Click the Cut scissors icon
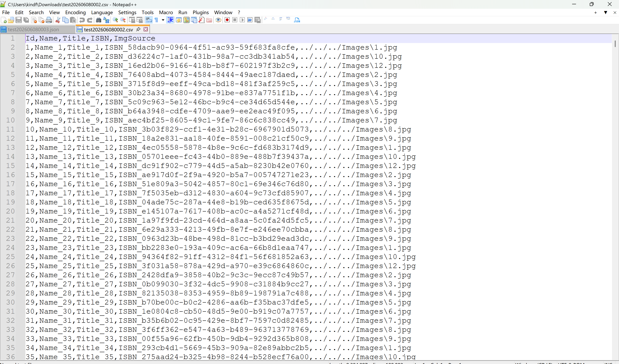The image size is (619, 364). 58,20
